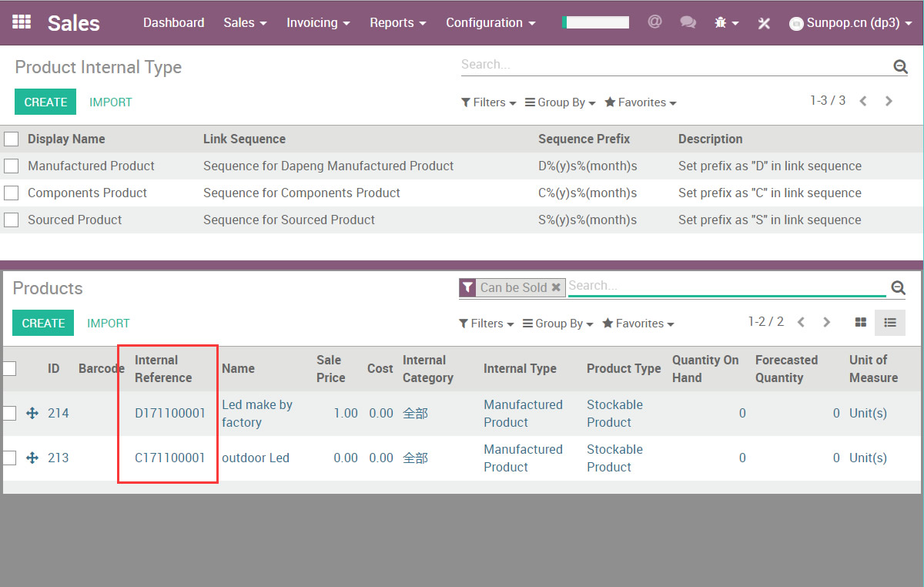Click the @ mentions icon in navbar
The image size is (924, 587).
[x=654, y=22]
